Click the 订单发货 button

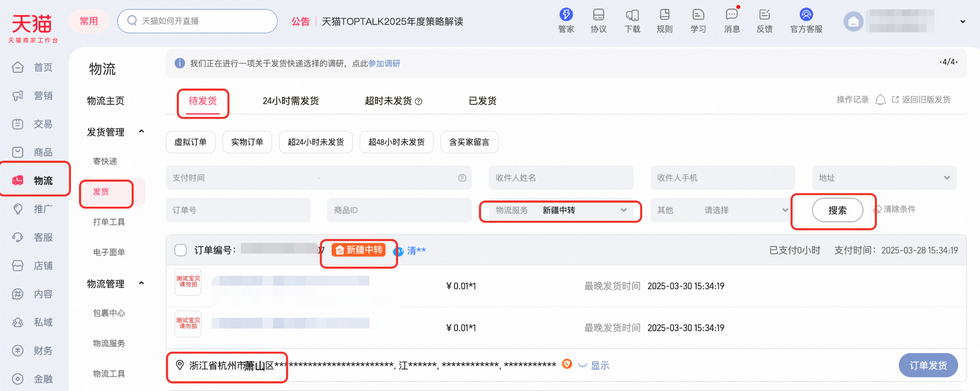(928, 365)
